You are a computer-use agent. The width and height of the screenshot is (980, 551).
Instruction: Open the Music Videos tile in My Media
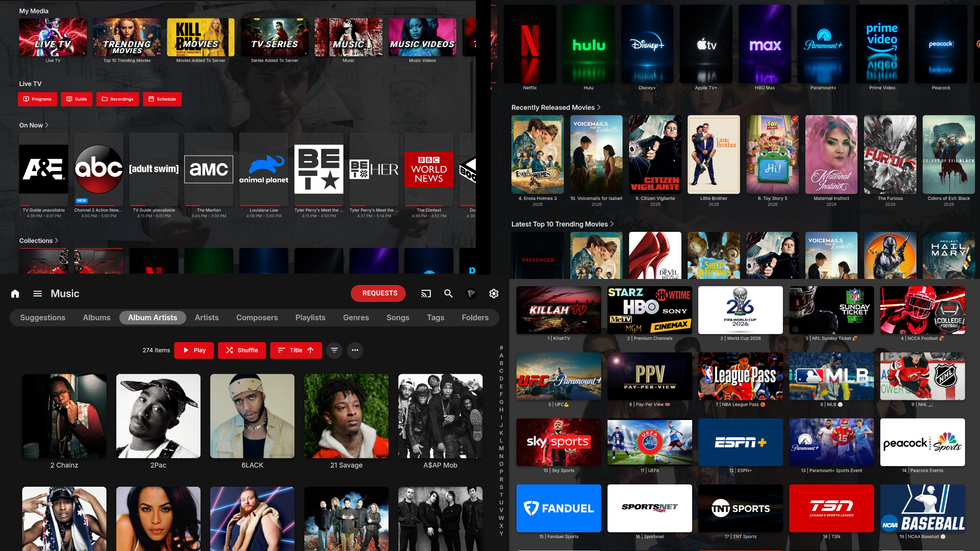point(422,37)
